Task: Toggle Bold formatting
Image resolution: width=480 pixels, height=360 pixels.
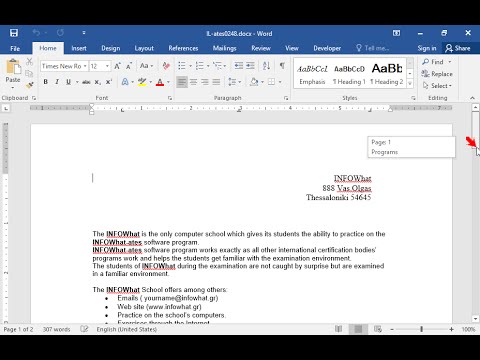Action: point(46,82)
